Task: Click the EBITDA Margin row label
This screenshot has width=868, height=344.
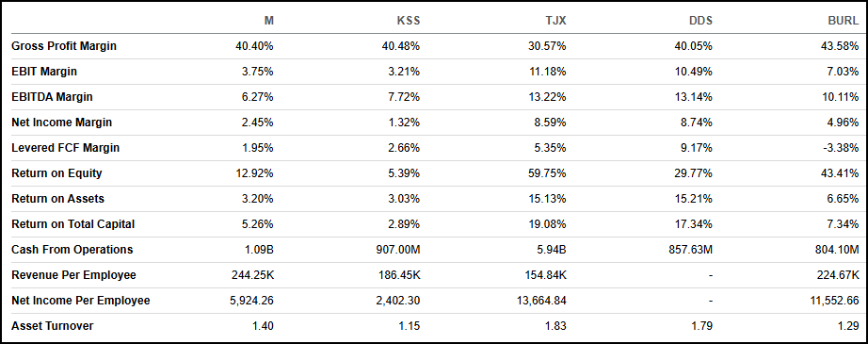Action: click(52, 97)
